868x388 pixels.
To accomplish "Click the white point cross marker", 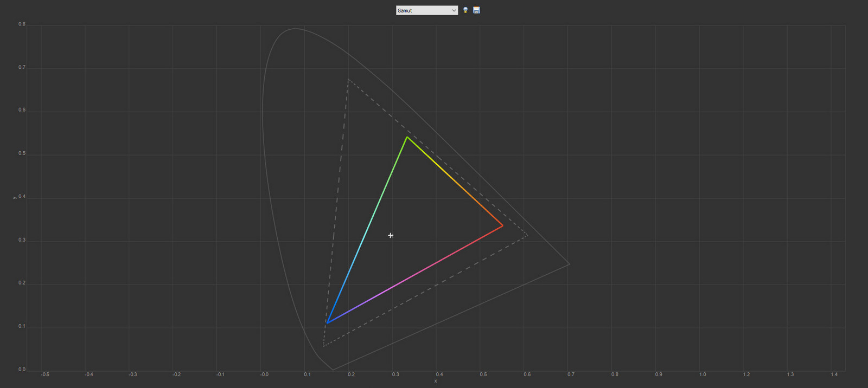I will [x=391, y=235].
